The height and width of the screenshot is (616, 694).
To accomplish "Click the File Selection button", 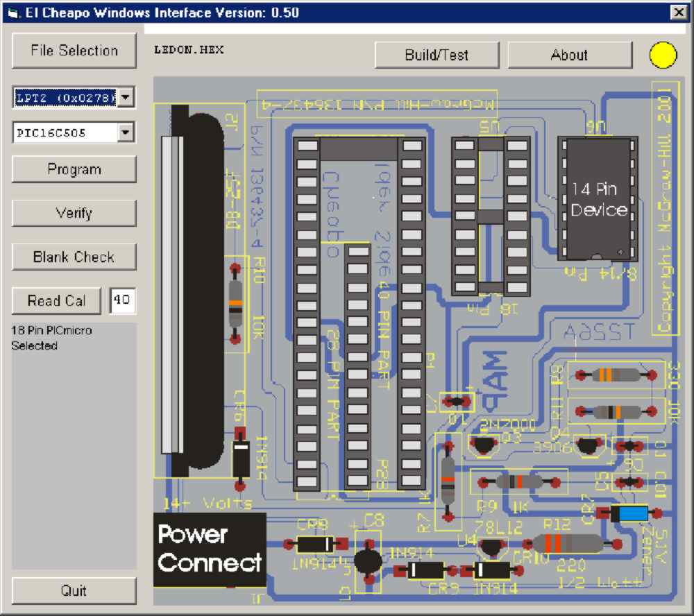I will coord(74,51).
